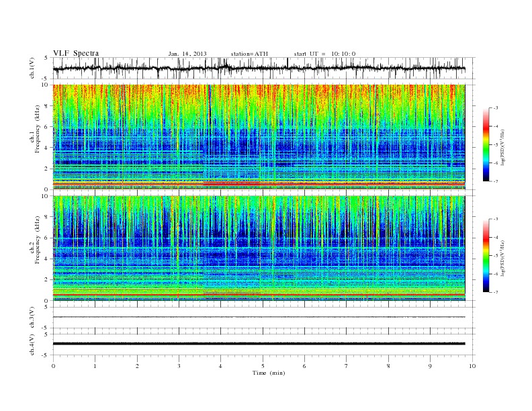The height and width of the screenshot is (411, 532).
Task: Click the "0" tick on the time axis
Action: (x=53, y=366)
